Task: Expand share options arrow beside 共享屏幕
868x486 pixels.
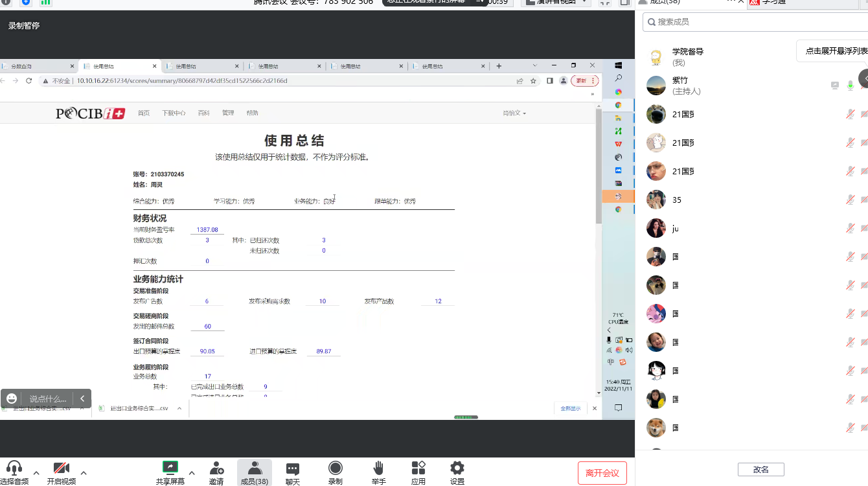Action: (x=192, y=472)
